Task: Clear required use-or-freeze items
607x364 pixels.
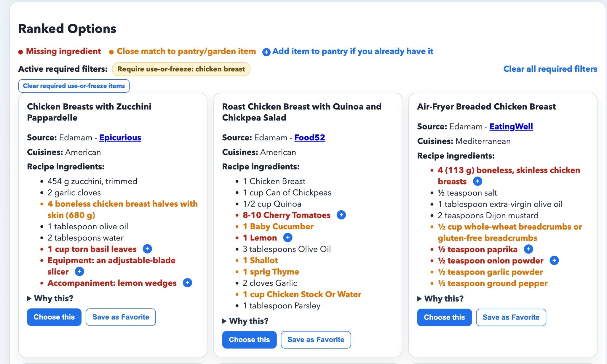Action: pos(74,86)
